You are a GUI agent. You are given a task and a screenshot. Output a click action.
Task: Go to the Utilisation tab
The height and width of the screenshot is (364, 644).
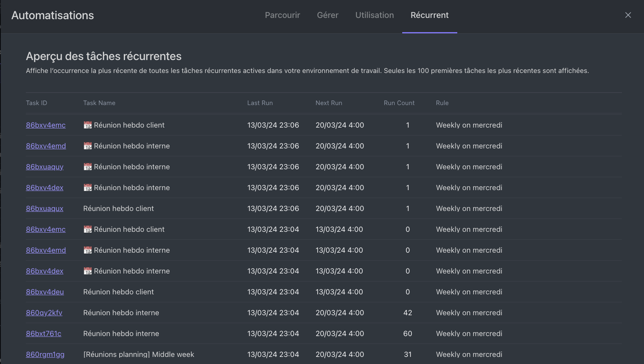pyautogui.click(x=374, y=15)
